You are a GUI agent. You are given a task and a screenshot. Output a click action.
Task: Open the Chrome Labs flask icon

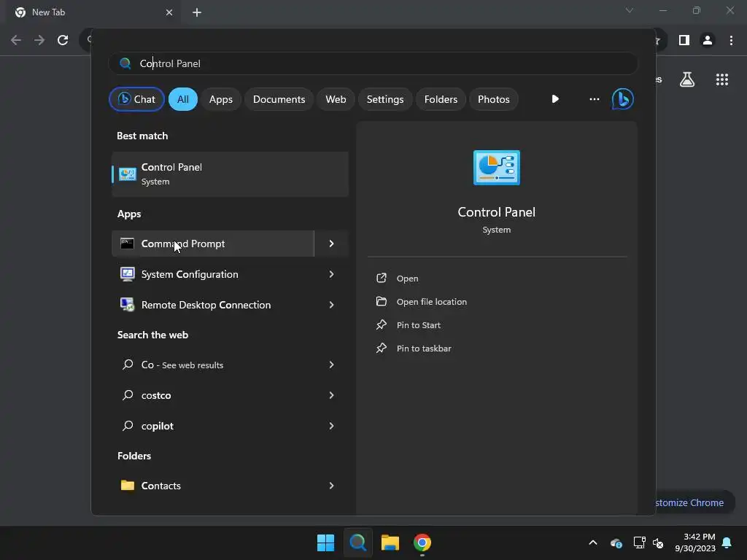pyautogui.click(x=687, y=79)
